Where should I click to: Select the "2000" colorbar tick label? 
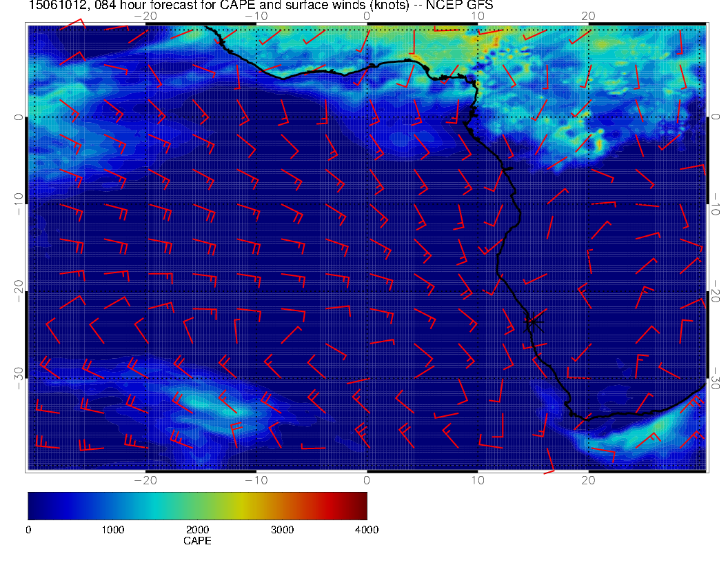pos(197,530)
